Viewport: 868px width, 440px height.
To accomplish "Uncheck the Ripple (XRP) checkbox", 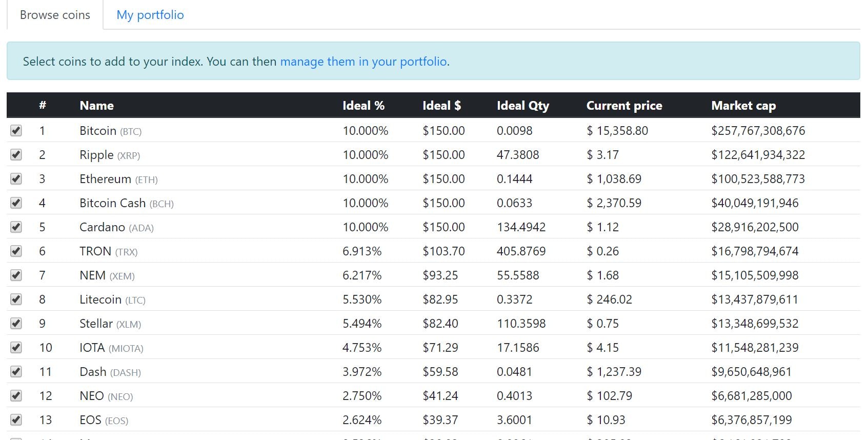I will click(x=16, y=154).
